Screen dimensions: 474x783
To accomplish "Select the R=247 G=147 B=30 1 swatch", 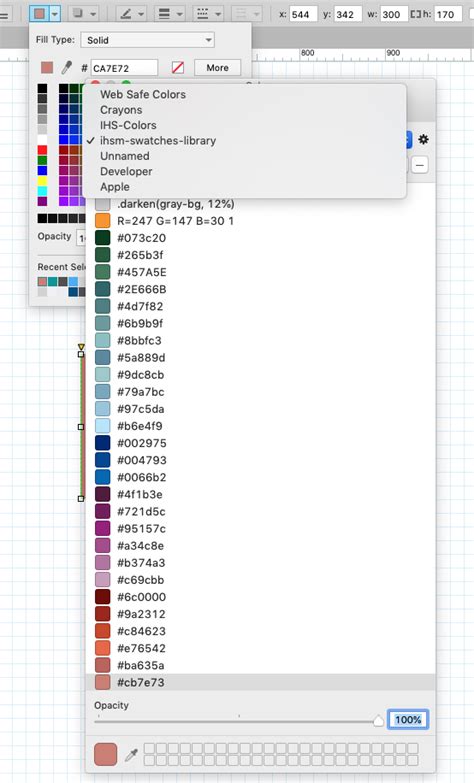I will coord(260,221).
